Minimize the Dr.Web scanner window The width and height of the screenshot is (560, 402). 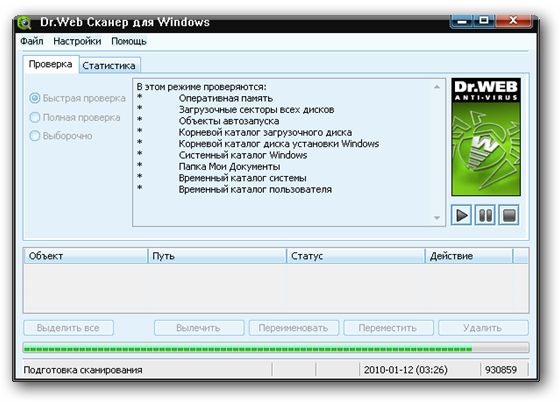pyautogui.click(x=461, y=21)
